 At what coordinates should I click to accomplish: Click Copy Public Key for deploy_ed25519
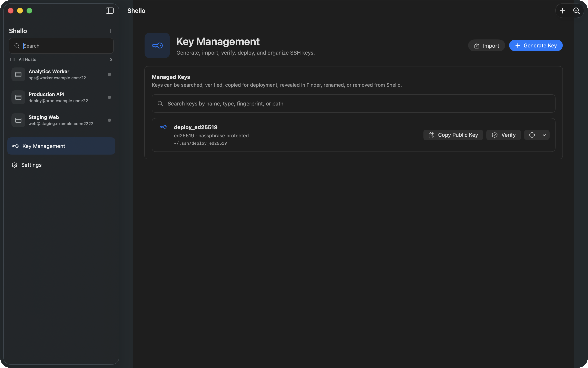(x=453, y=135)
